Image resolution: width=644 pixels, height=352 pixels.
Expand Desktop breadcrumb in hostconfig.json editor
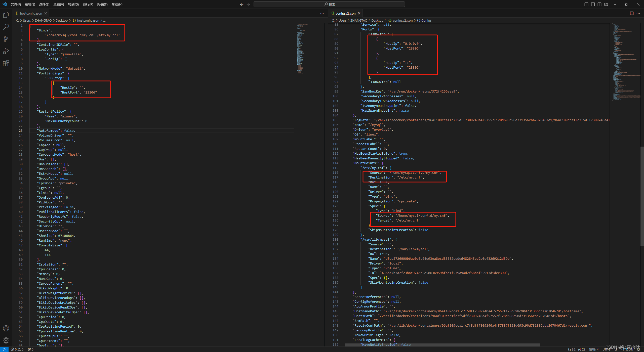[x=61, y=20]
